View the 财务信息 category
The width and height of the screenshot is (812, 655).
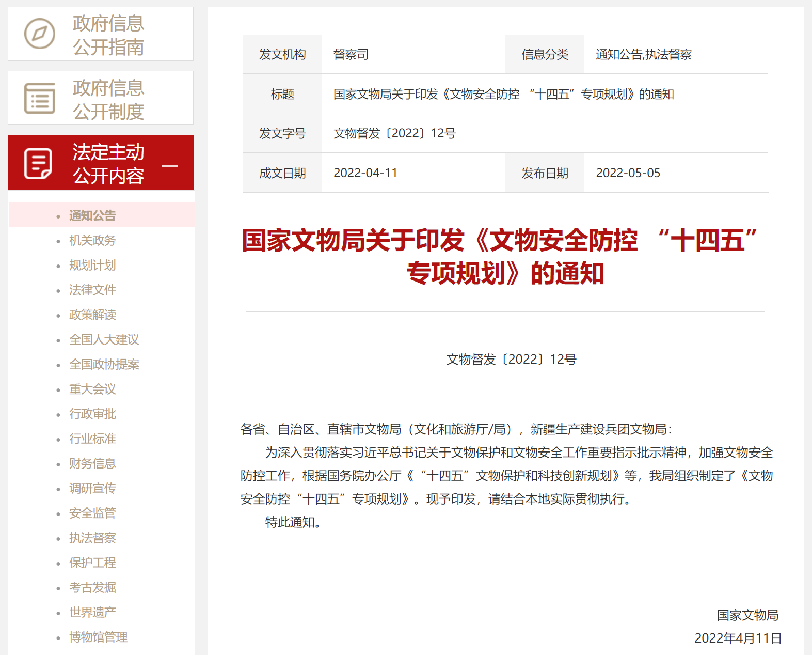[92, 463]
